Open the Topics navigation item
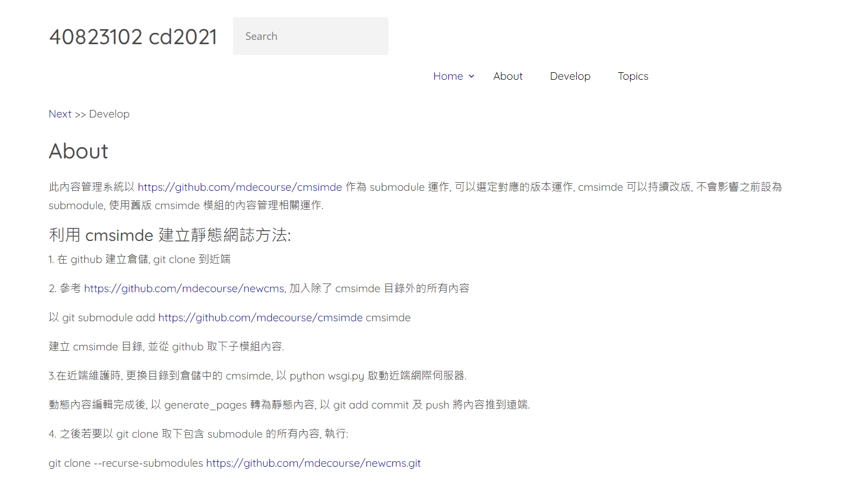 coord(633,76)
